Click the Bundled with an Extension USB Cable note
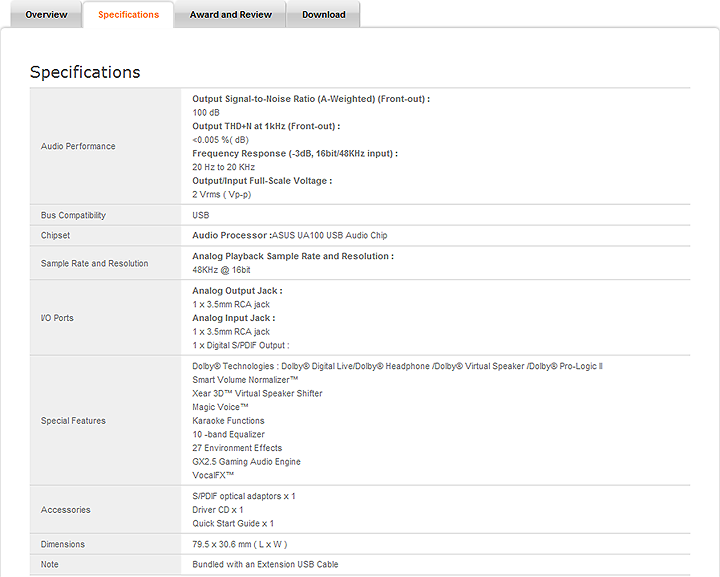The height and width of the screenshot is (577, 720). coord(265,564)
